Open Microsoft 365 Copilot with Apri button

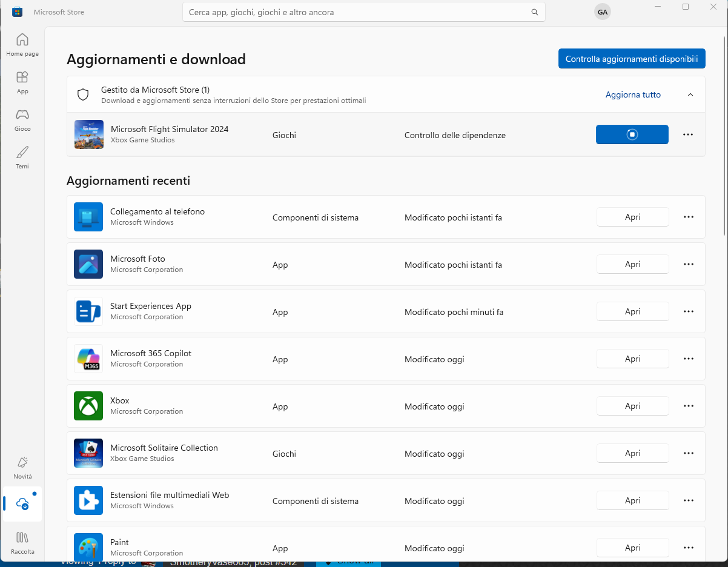point(632,359)
